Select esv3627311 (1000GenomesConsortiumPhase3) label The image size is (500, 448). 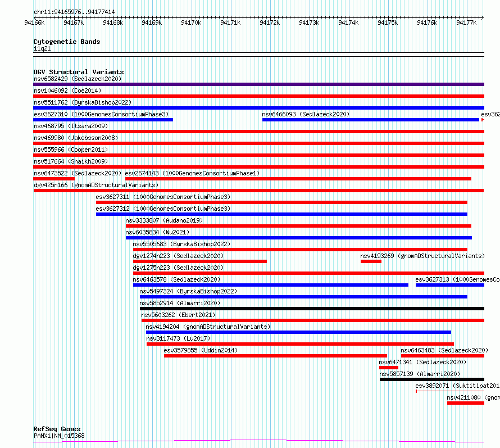click(x=163, y=197)
